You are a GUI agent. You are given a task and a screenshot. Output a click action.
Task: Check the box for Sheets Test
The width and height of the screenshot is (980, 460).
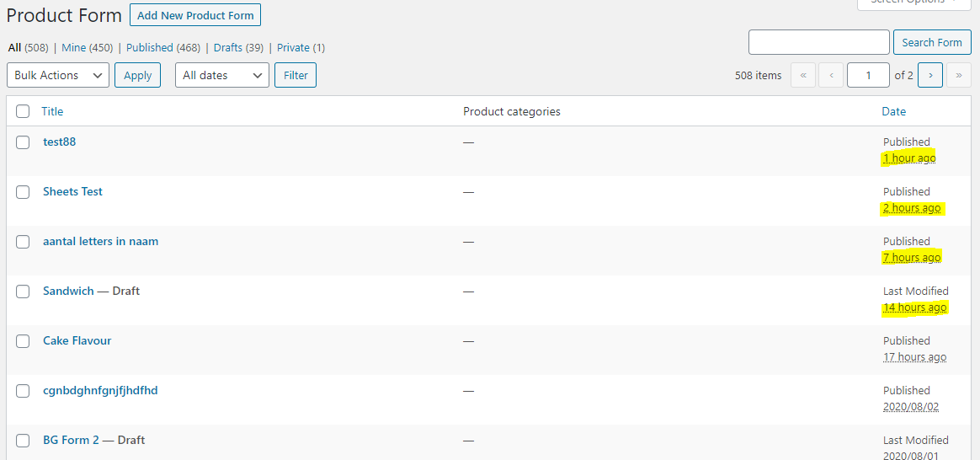tap(23, 192)
